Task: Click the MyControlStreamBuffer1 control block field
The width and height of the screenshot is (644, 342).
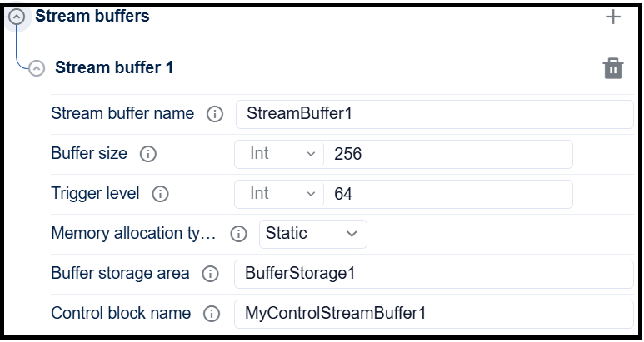Action: 433,314
